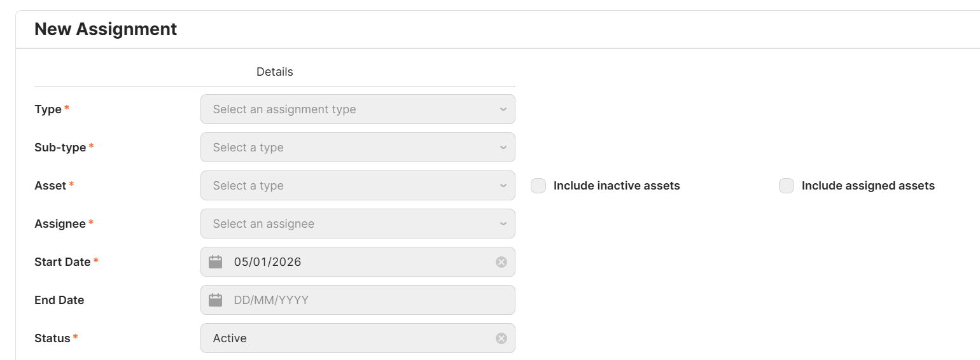The height and width of the screenshot is (360, 980).
Task: Click the Sub-type field label
Action: pos(60,148)
